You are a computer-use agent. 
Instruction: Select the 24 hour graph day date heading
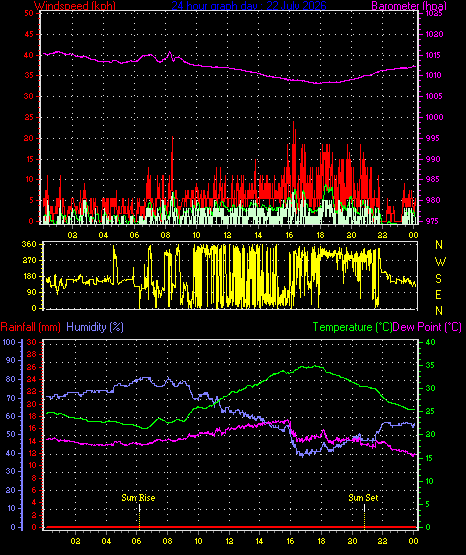point(249,5)
